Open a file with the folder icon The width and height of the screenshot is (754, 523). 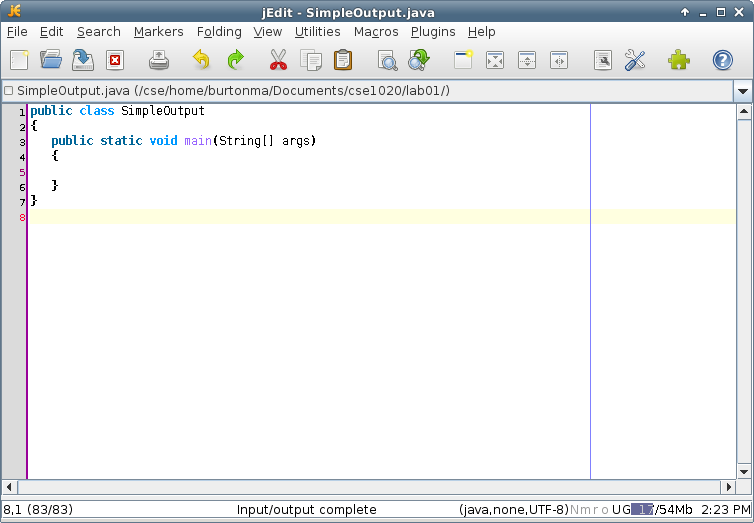[51, 60]
